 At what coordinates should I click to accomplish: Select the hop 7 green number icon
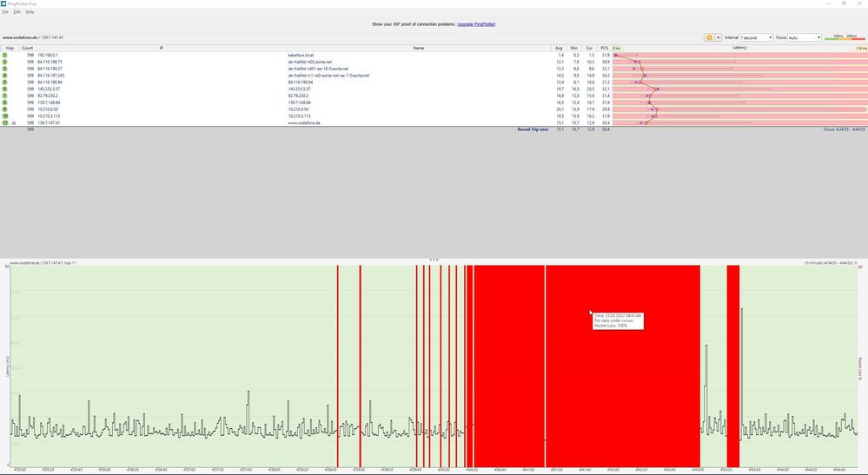click(5, 96)
